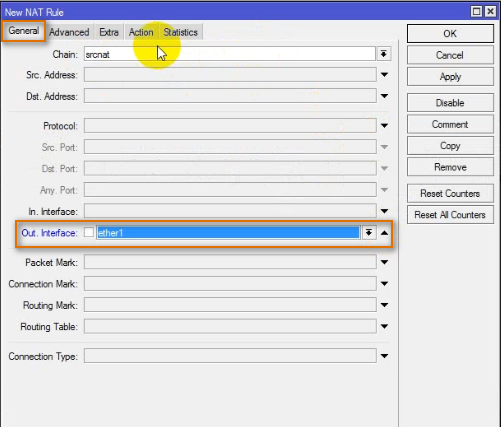Expand the In. Interface field arrow
The image size is (501, 427).
[x=384, y=211]
